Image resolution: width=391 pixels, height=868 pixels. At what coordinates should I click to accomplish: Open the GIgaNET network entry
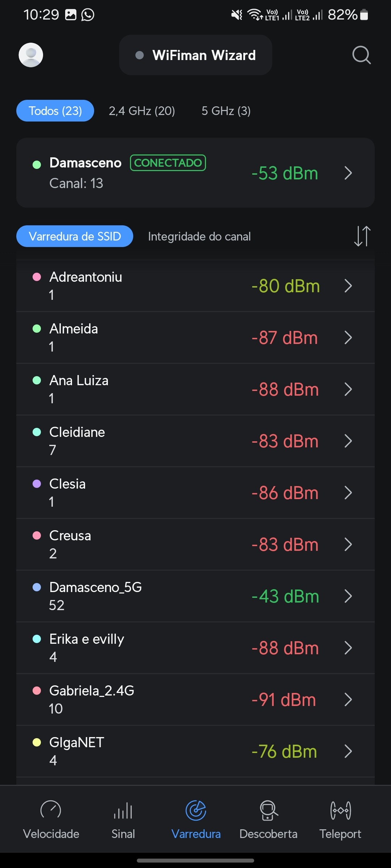[195, 751]
